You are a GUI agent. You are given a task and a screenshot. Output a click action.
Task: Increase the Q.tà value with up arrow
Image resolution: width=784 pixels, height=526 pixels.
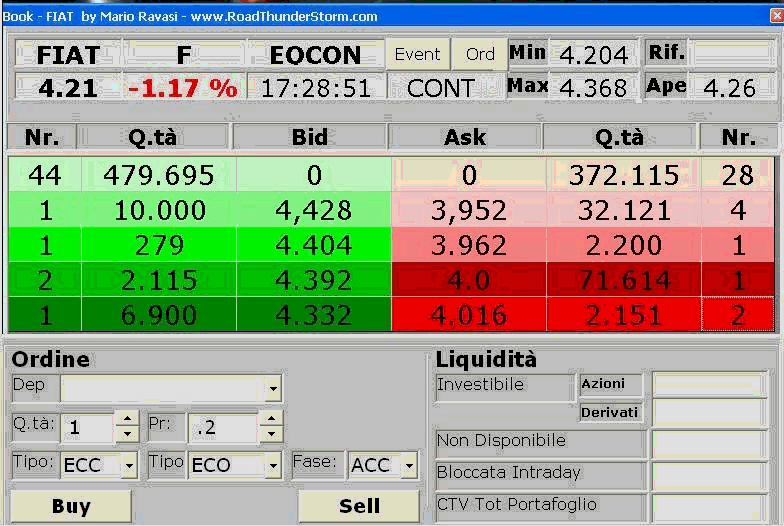(128, 418)
